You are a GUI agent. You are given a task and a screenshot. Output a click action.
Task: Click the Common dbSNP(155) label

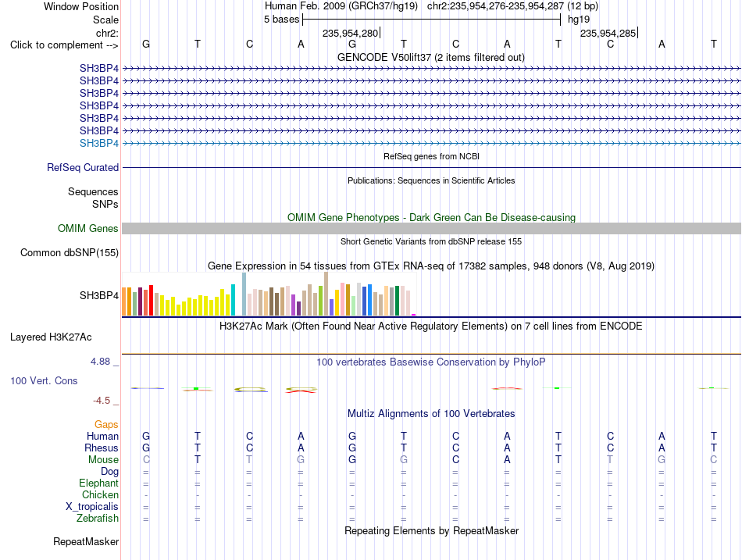point(70,252)
